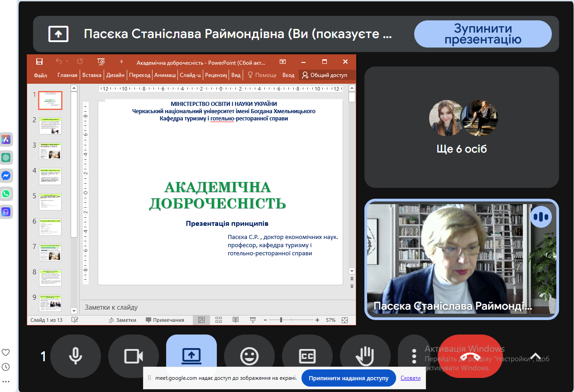Open the emoji reactions panel
Viewport: 574px width, 392px height.
249,357
